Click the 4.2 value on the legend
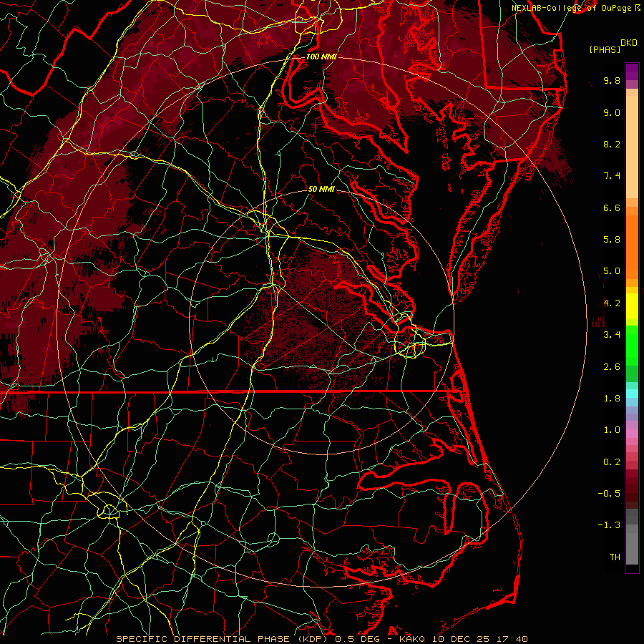This screenshot has height=644, width=644. click(612, 303)
